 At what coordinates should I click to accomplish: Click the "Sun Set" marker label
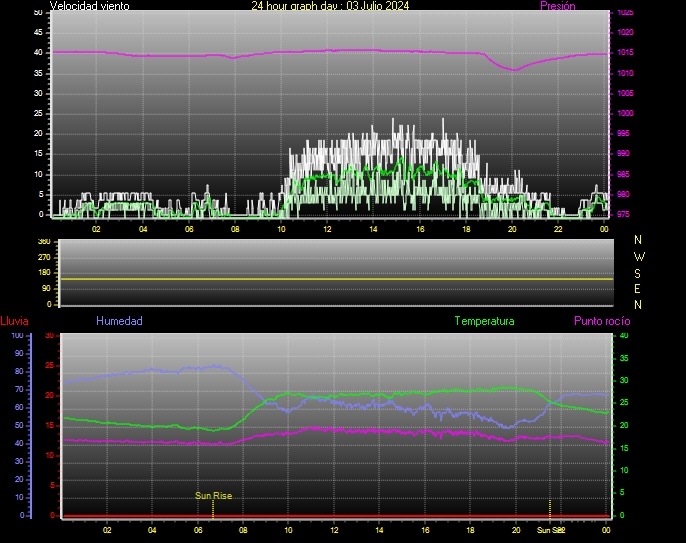[550, 530]
